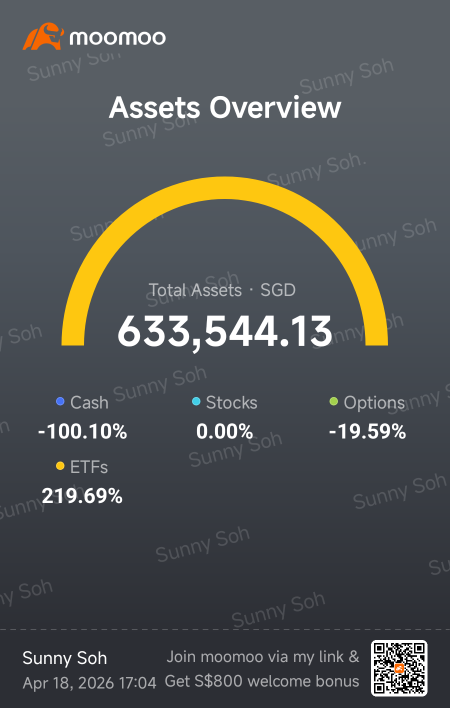Open the Join moomoo via my link text

click(x=263, y=657)
